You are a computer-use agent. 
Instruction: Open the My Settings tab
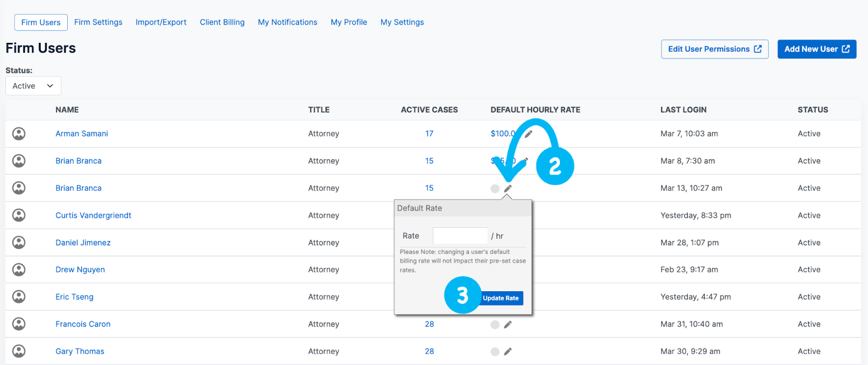[402, 22]
